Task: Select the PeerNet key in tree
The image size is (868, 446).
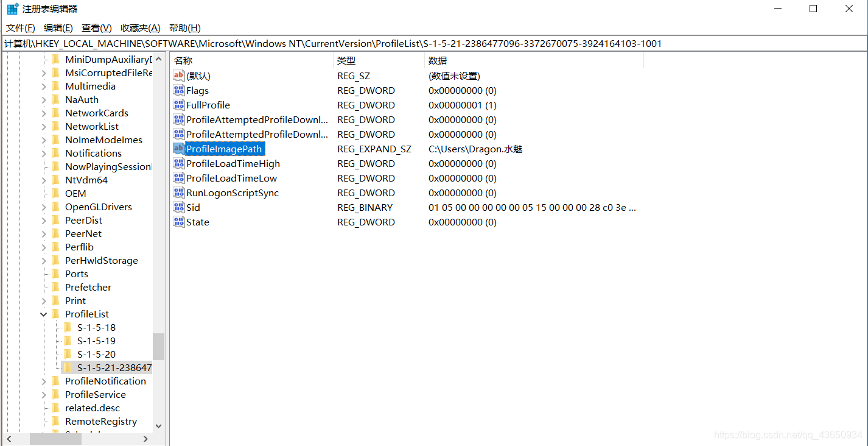Action: (x=83, y=234)
